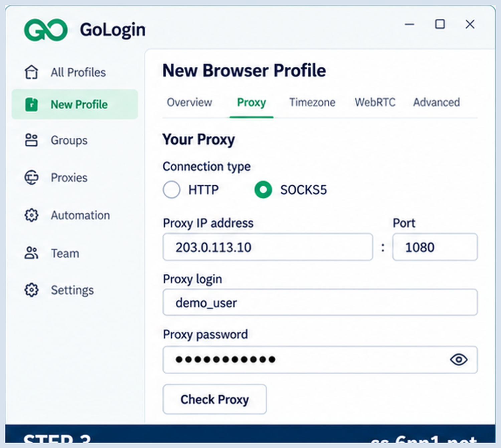Open Proxies label in sidebar
The image size is (501, 448).
pos(69,178)
